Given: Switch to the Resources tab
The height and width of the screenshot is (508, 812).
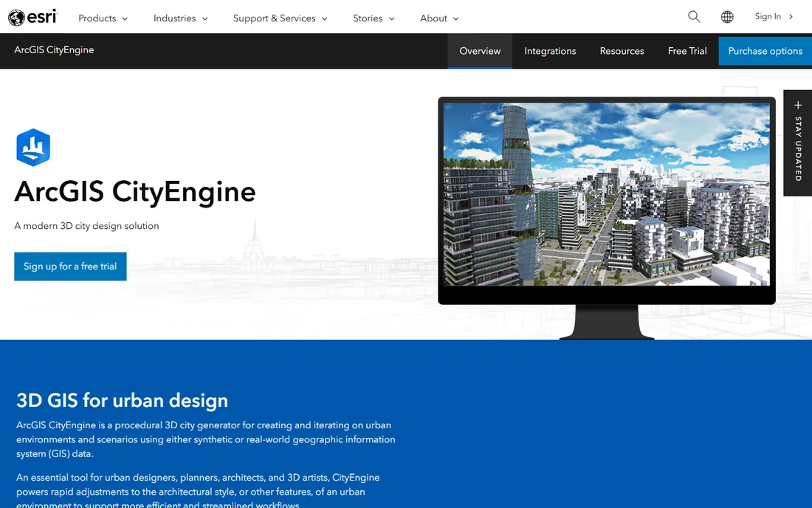Looking at the screenshot, I should pyautogui.click(x=622, y=51).
